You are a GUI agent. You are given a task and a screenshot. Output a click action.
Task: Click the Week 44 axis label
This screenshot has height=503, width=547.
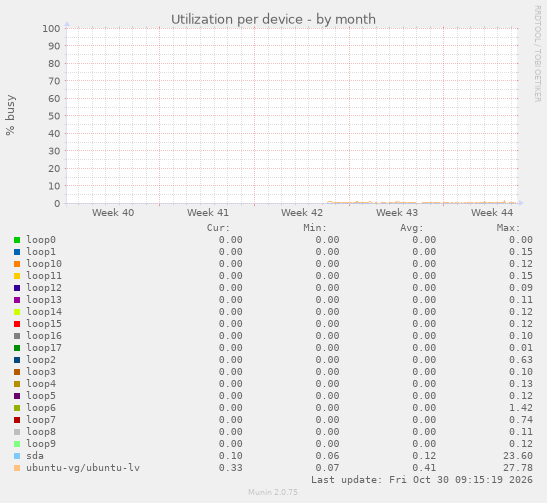(492, 212)
